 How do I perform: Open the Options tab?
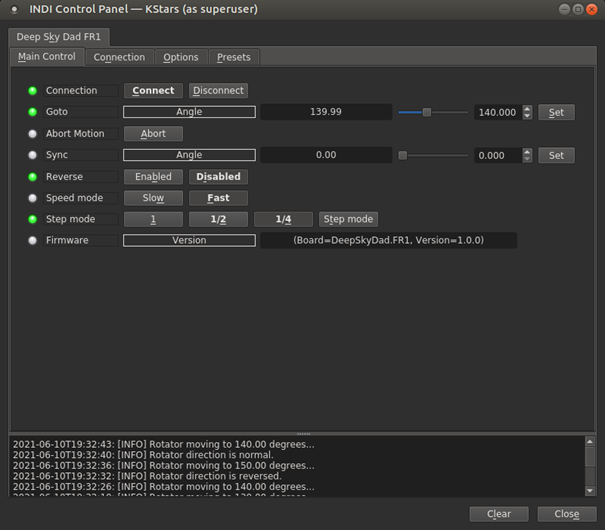pyautogui.click(x=181, y=57)
